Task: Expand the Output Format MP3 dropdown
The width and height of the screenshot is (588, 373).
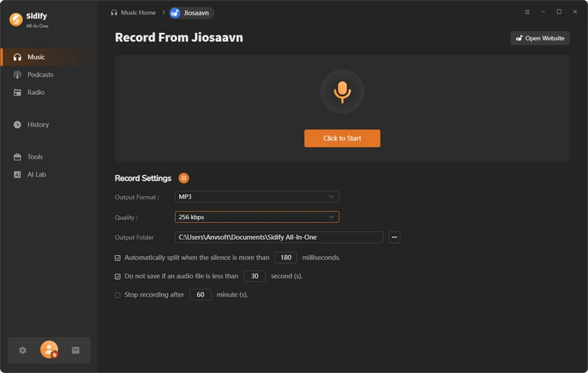Action: [x=257, y=197]
